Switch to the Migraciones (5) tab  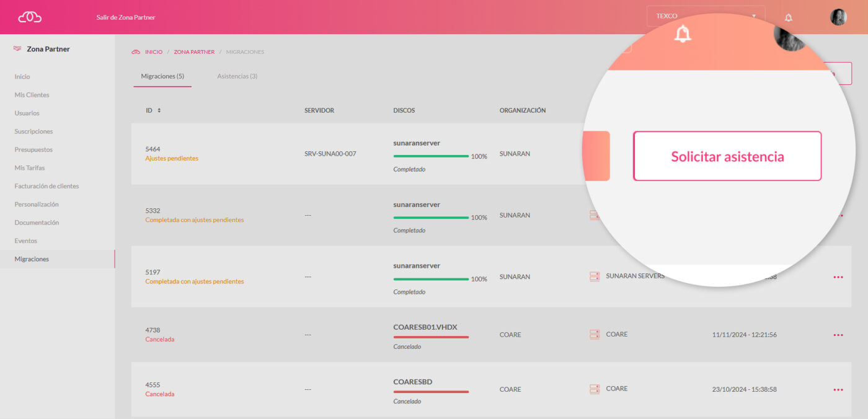pyautogui.click(x=162, y=76)
